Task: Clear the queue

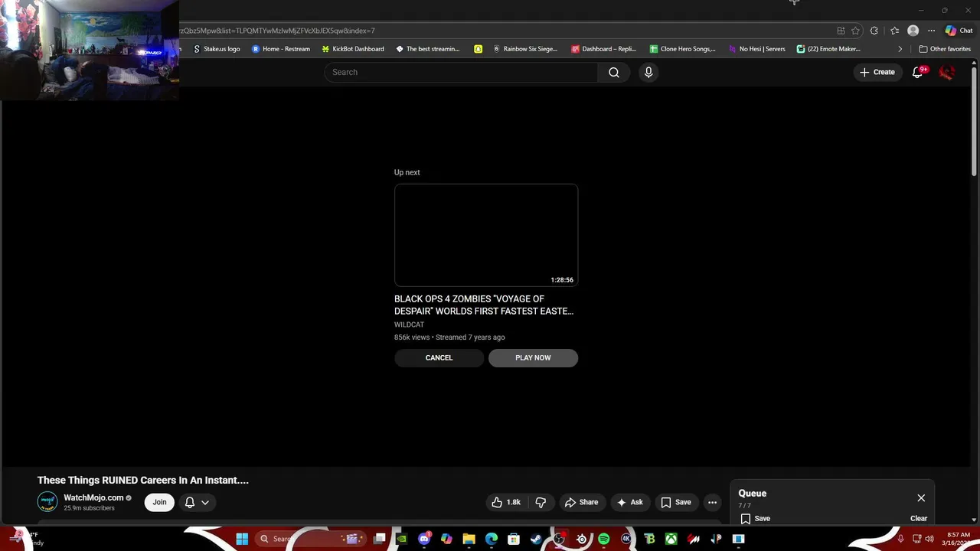Action: [x=919, y=518]
